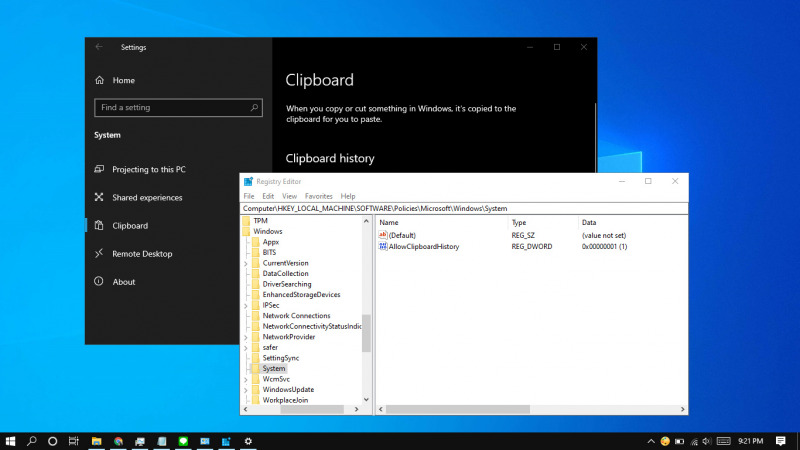Image resolution: width=800 pixels, height=450 pixels.
Task: Select the Network Connections key
Action: pyautogui.click(x=296, y=316)
